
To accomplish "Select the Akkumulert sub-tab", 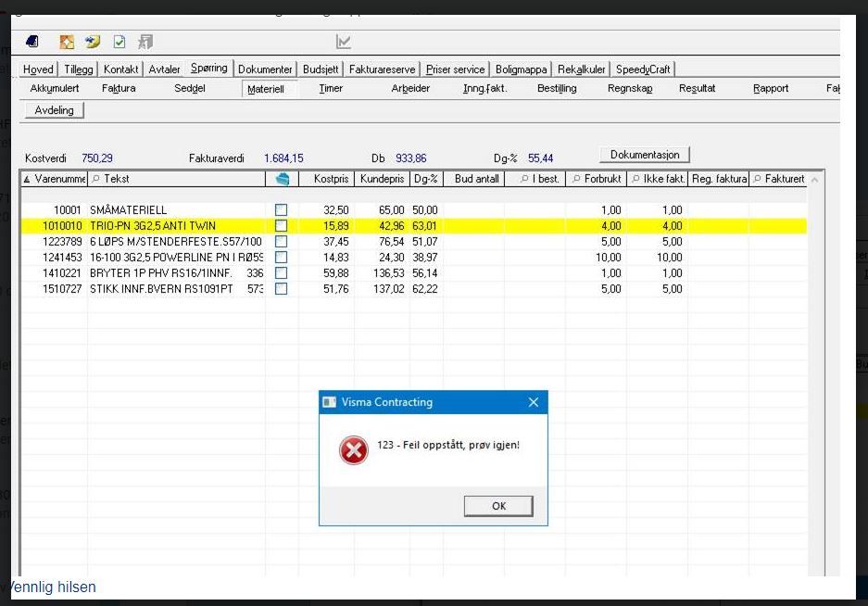I will pos(55,88).
